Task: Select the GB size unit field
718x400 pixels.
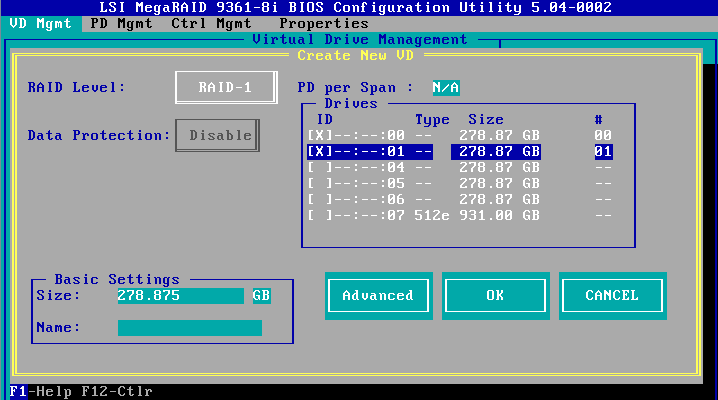Action: (x=261, y=296)
